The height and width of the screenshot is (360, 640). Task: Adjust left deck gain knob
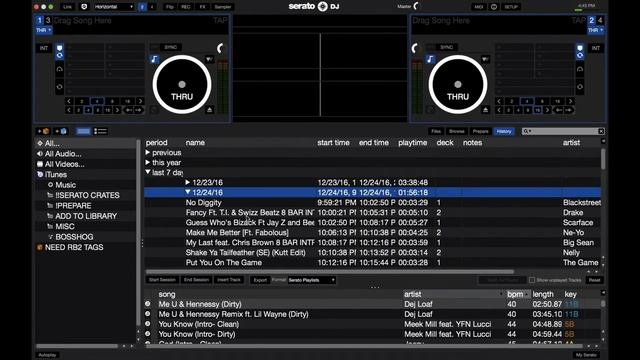point(221,49)
